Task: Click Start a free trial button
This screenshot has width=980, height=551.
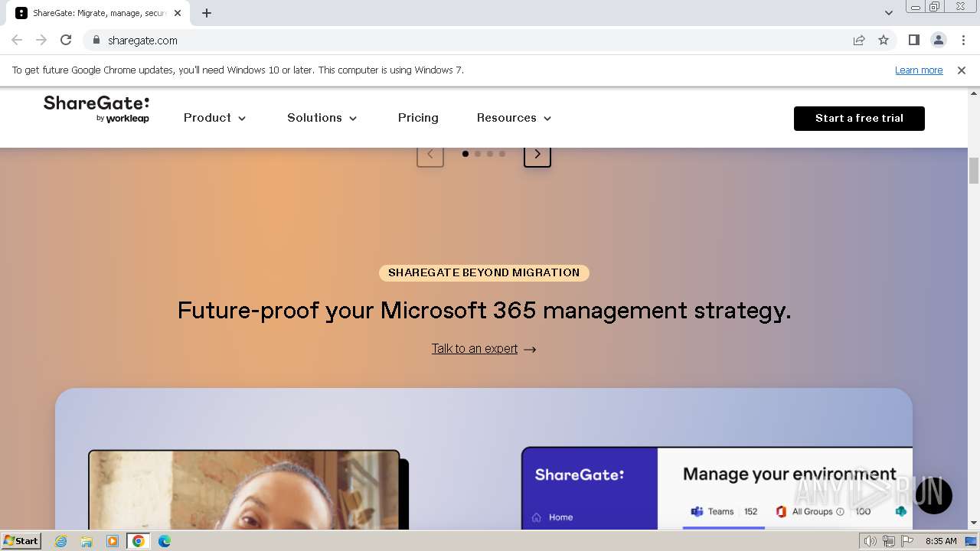Action: coord(859,119)
